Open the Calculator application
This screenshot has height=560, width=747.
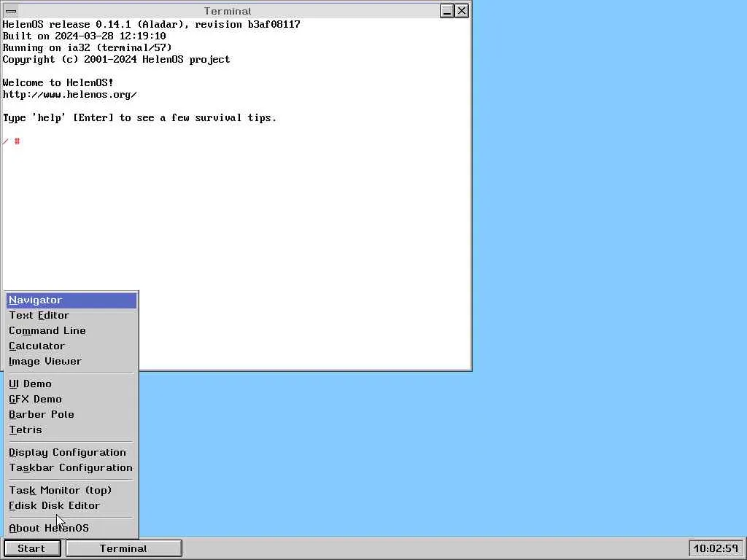coord(71,346)
